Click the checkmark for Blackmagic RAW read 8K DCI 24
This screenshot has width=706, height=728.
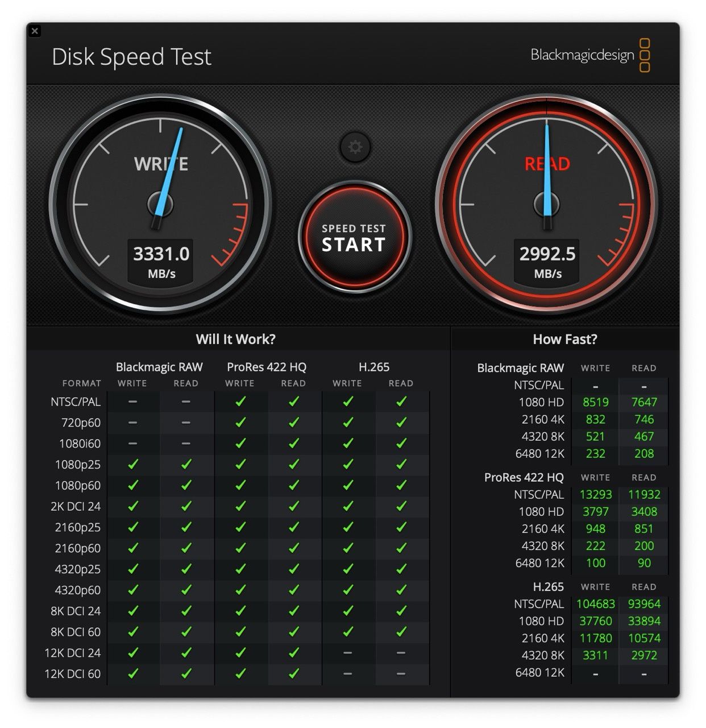click(x=186, y=611)
